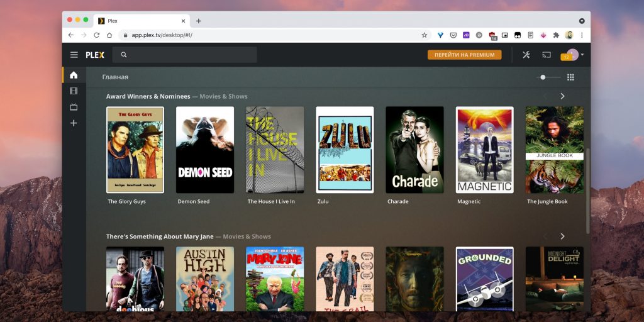Close the Plex browser tab
644x322 pixels.
click(x=183, y=21)
